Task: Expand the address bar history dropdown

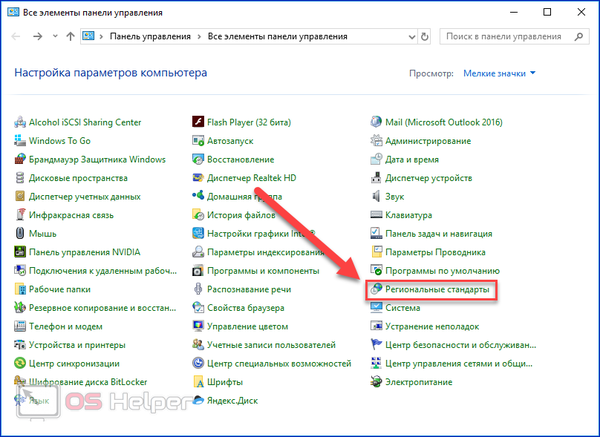Action: point(412,37)
